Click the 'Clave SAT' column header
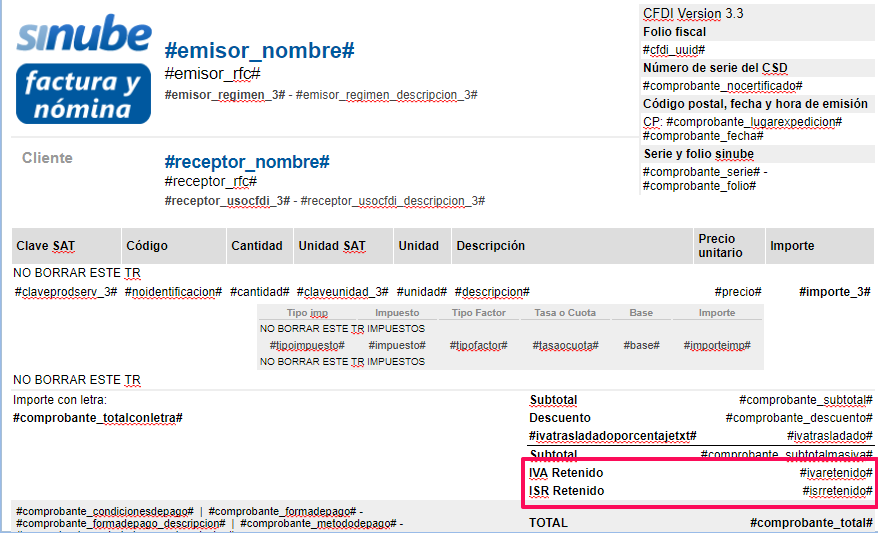 46,246
